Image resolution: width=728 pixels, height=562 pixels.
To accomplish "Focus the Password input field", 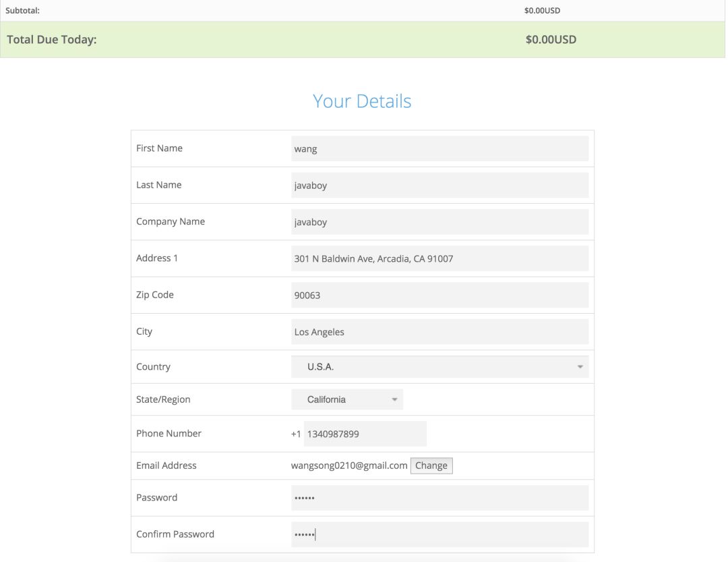I will (x=439, y=498).
